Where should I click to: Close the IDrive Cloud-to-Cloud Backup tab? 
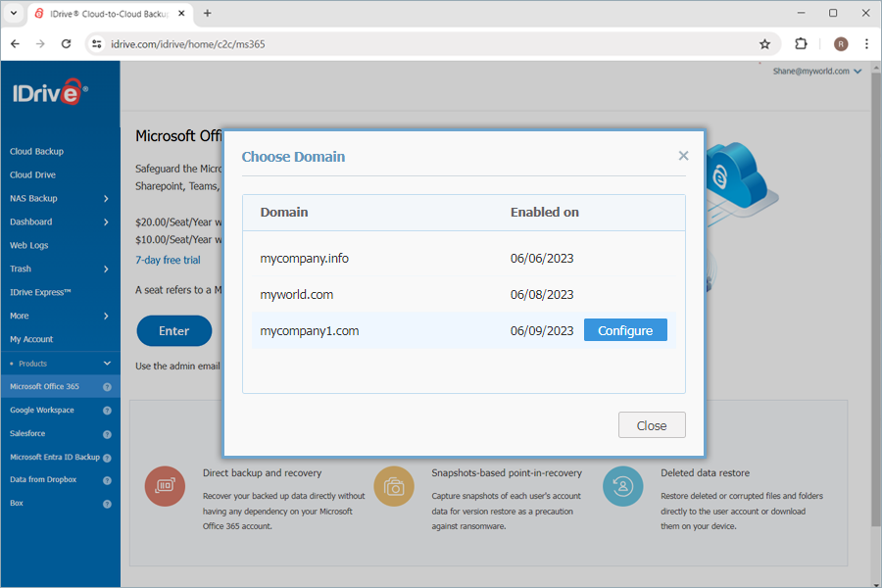point(181,14)
